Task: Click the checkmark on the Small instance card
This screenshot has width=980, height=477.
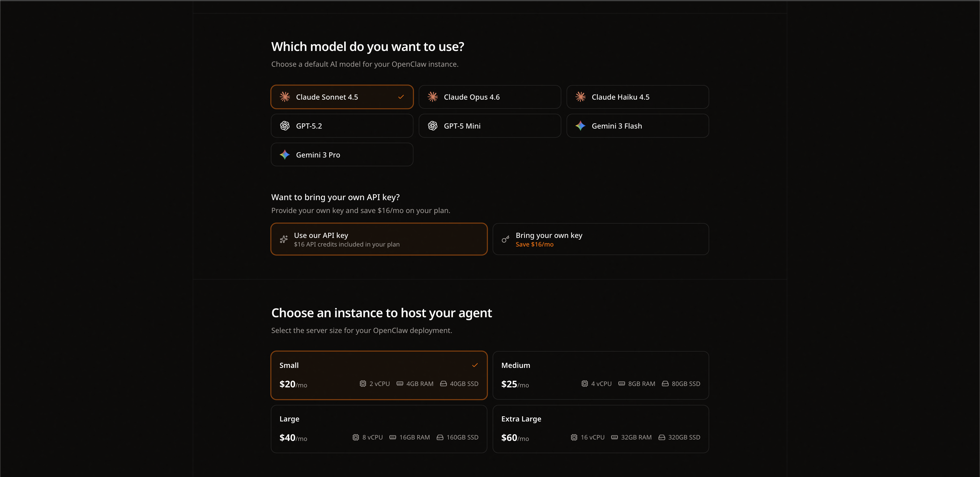Action: tap(475, 365)
